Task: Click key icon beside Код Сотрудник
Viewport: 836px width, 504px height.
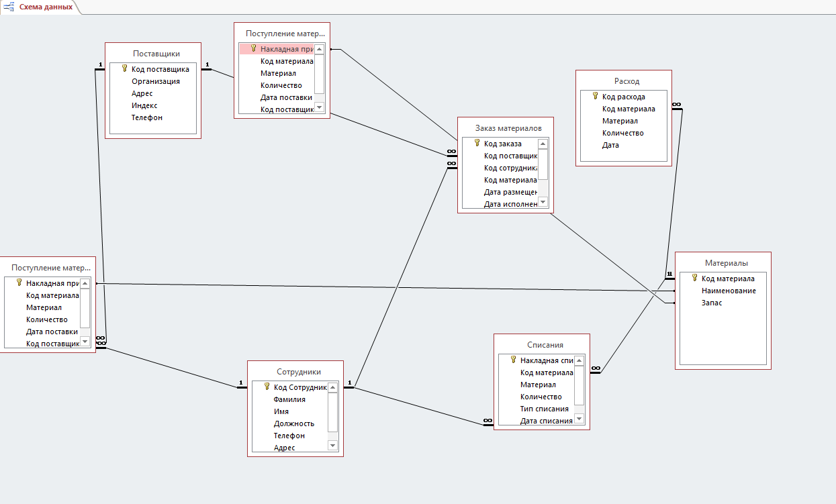Action: [x=267, y=387]
